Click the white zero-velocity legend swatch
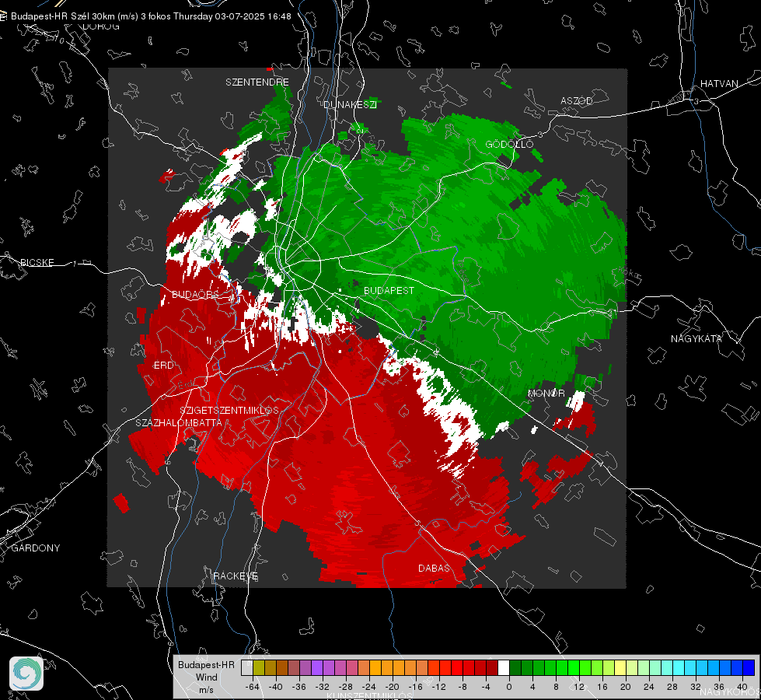The image size is (761, 700). [504, 668]
